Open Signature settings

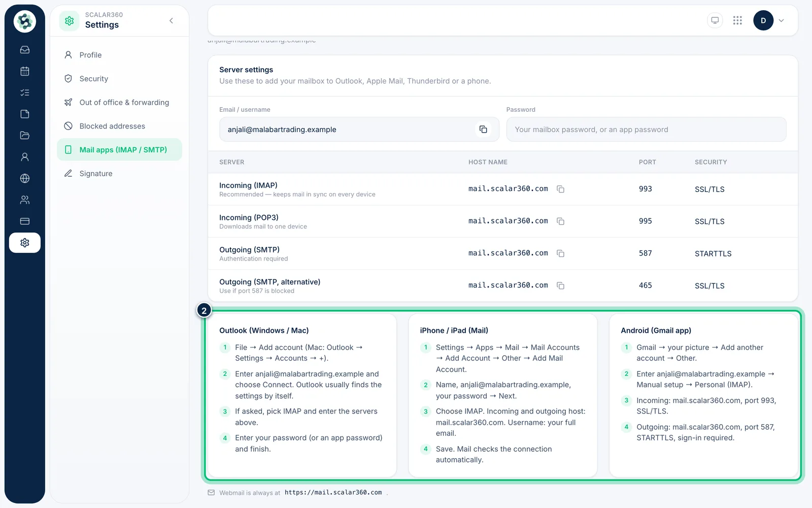click(119, 173)
